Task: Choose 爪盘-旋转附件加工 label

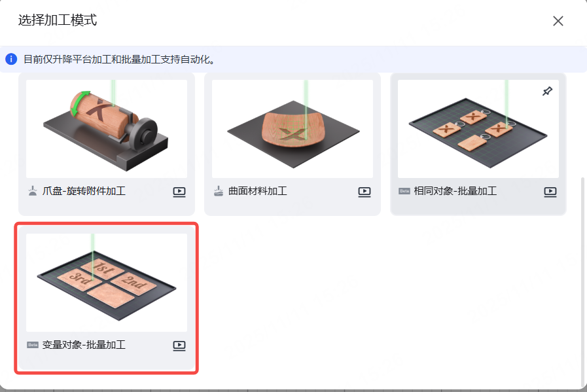Action: [x=84, y=191]
